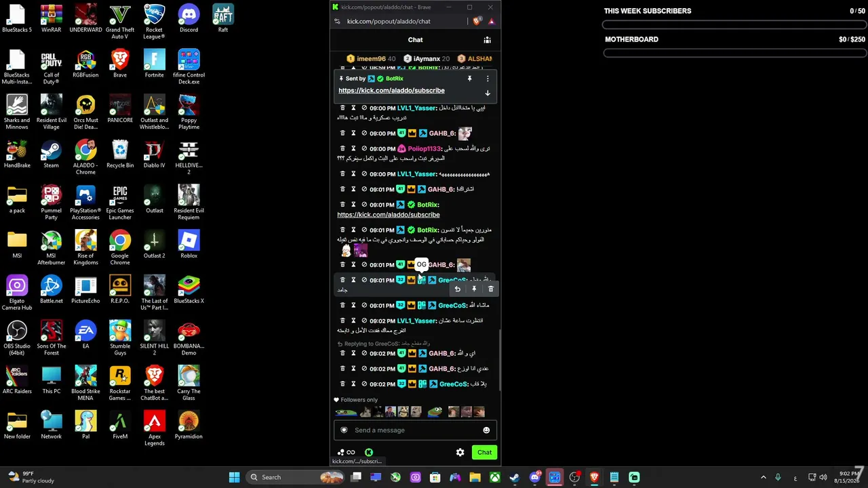Viewport: 868px width, 488px height.
Task: Open Windows Start menu
Action: click(x=234, y=477)
